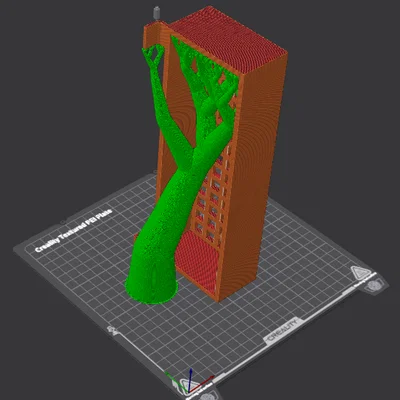Click the small gray cylinder atop the building
400x400 pixels.
(x=156, y=12)
